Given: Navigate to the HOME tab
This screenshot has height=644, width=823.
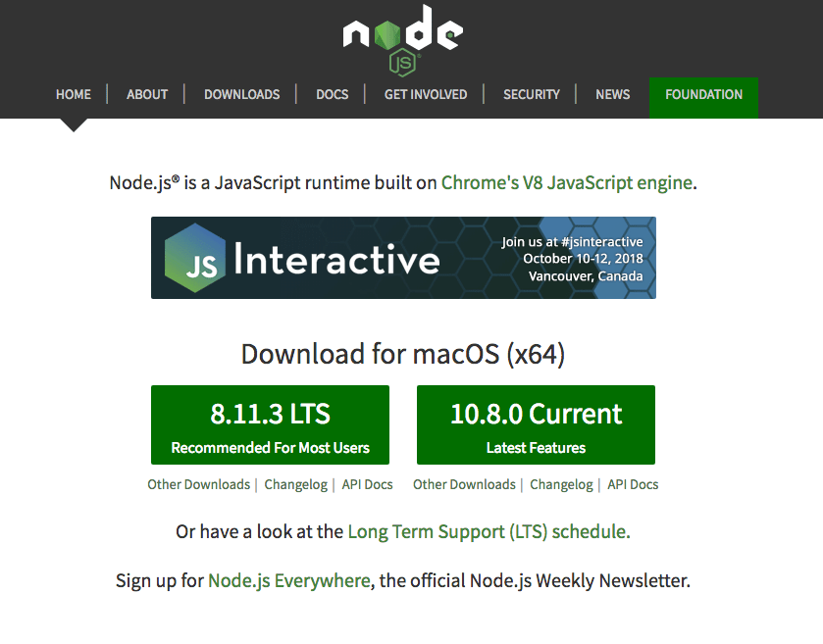Looking at the screenshot, I should coord(73,94).
